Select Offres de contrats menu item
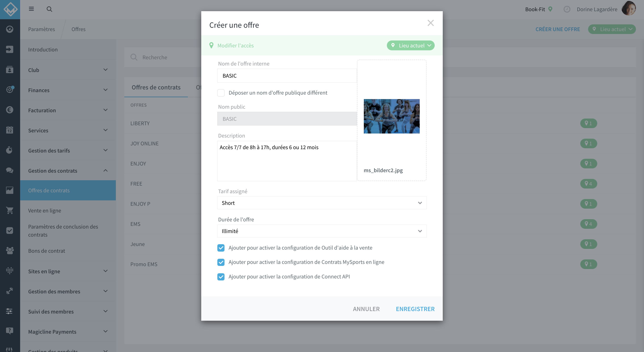Screen dimensions: 644x352 [x=68, y=190]
